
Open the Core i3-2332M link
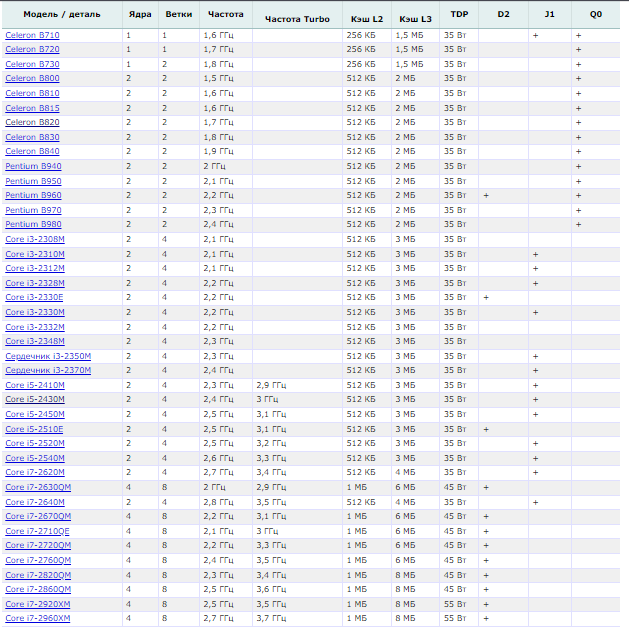click(x=35, y=327)
